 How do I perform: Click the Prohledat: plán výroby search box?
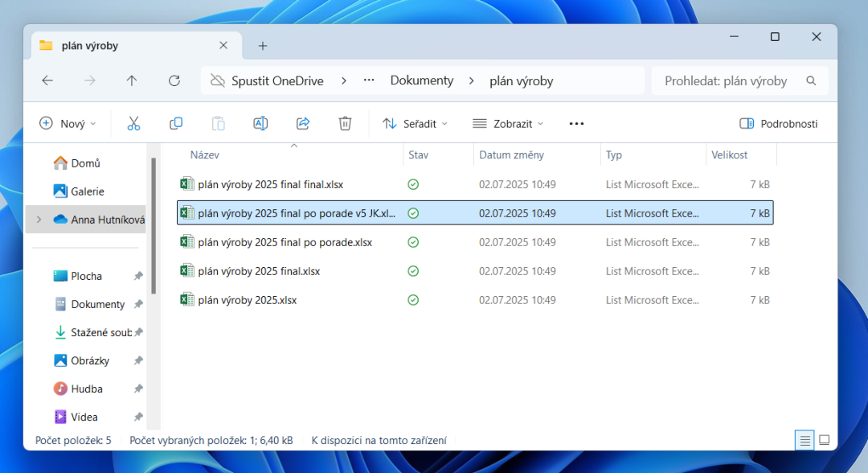point(731,80)
